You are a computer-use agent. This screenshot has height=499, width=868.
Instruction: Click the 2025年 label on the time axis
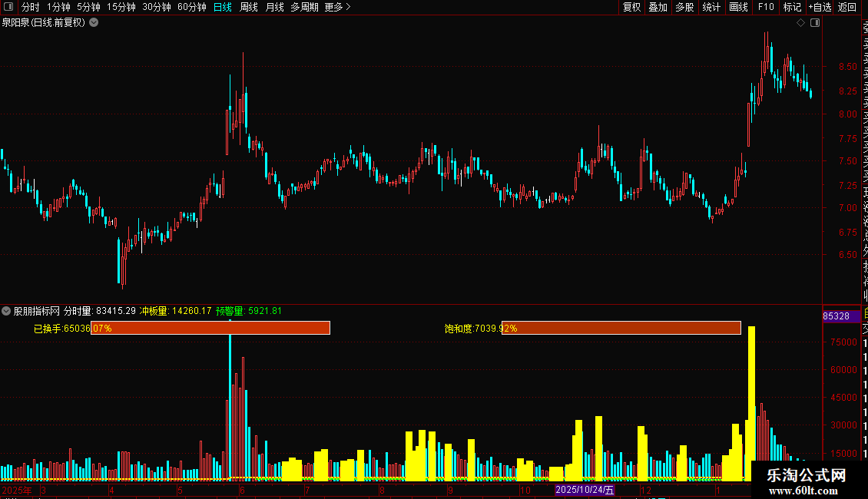tap(17, 490)
